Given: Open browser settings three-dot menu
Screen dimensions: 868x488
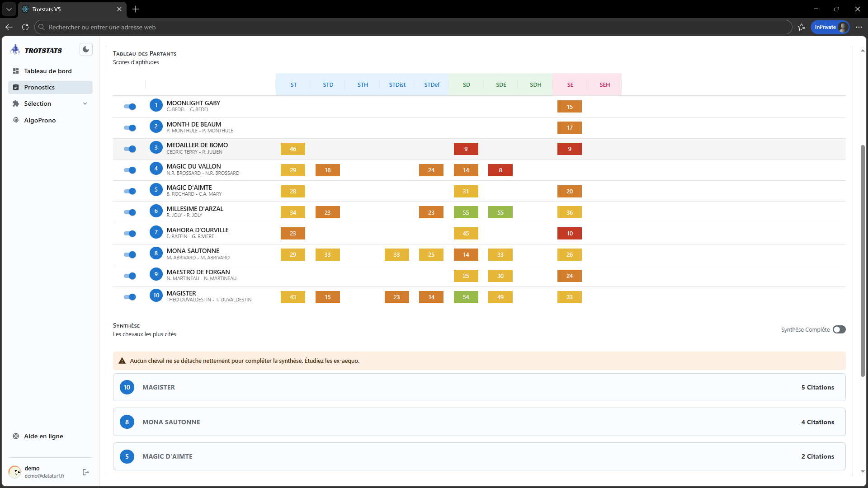Looking at the screenshot, I should [x=859, y=27].
